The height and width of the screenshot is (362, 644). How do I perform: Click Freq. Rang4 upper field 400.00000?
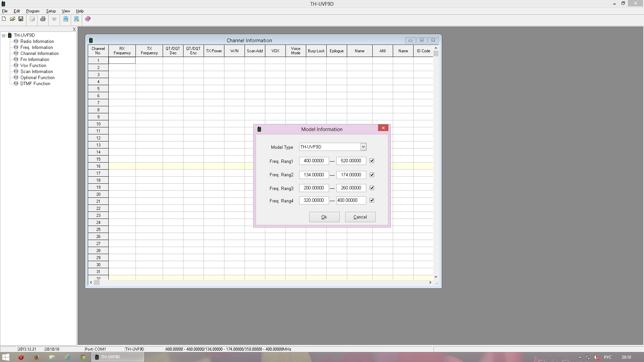[351, 200]
